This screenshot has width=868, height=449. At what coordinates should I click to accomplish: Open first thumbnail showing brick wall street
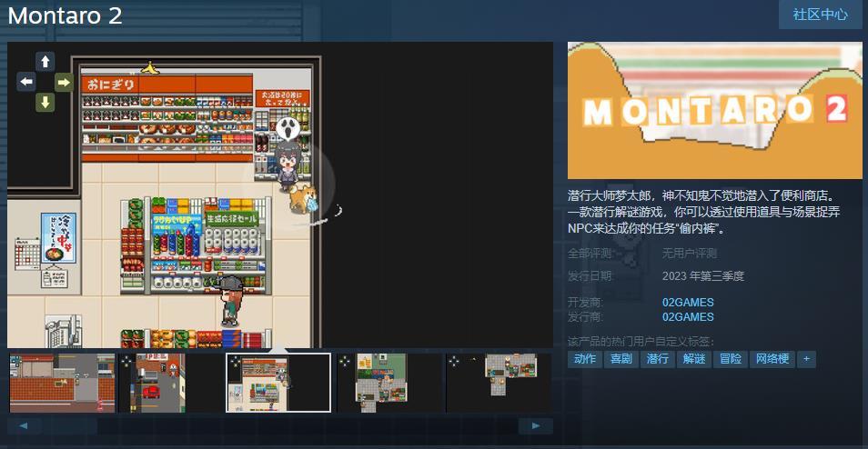tap(62, 383)
